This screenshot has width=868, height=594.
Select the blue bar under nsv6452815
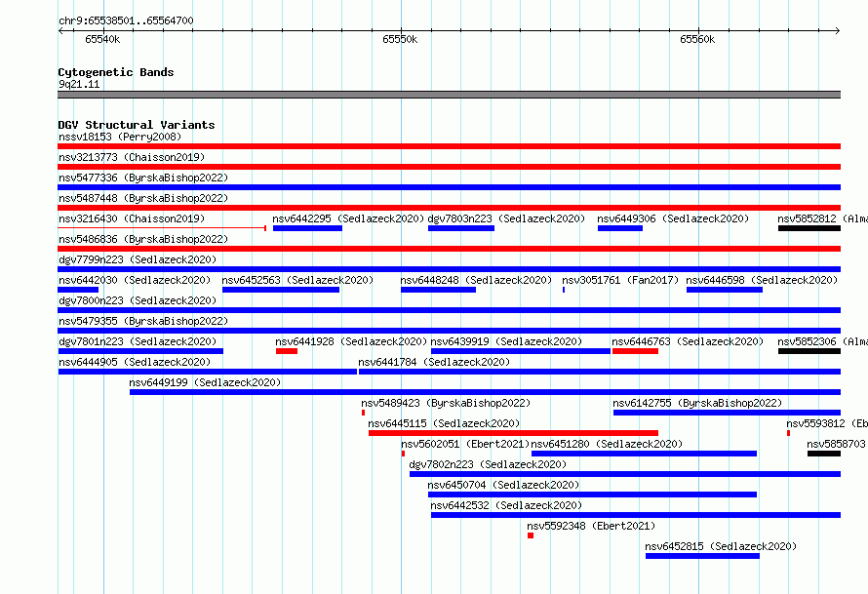(x=702, y=556)
